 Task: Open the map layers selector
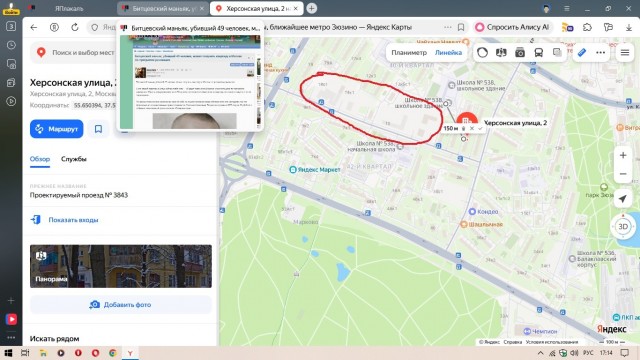[557, 53]
